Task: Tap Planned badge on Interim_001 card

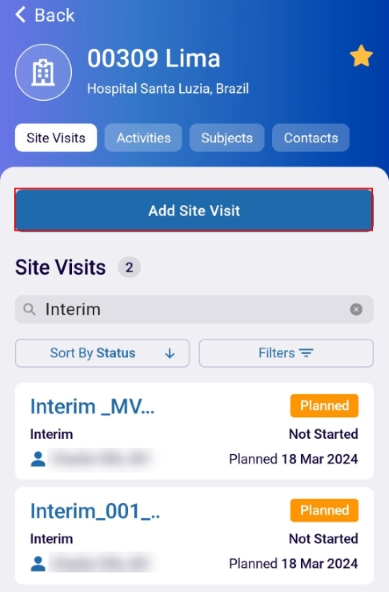Action: (324, 510)
